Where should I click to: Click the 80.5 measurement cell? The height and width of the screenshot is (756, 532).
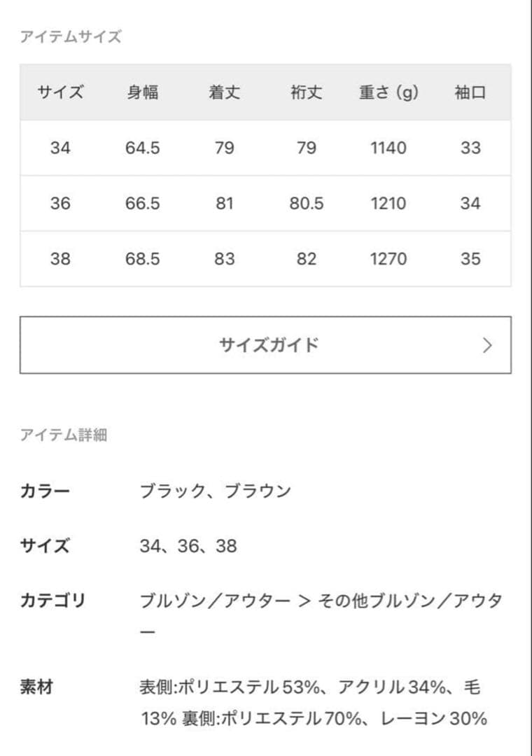pyautogui.click(x=306, y=203)
